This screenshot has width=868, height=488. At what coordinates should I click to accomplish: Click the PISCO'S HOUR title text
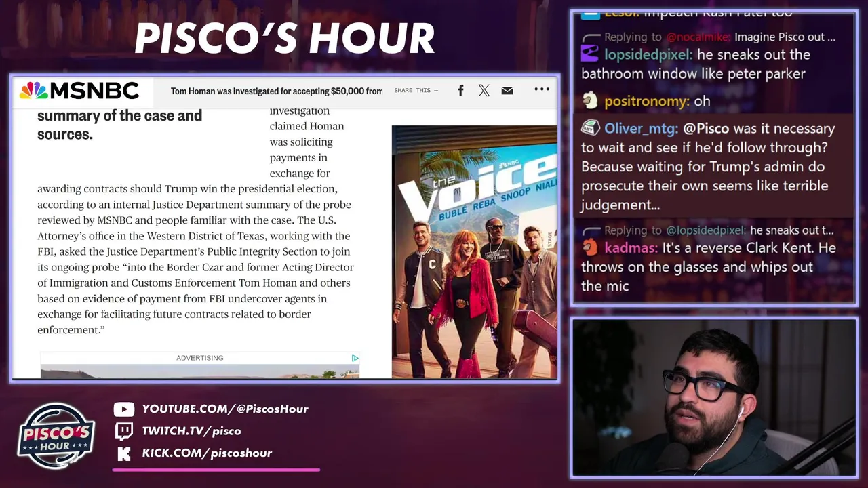285,39
